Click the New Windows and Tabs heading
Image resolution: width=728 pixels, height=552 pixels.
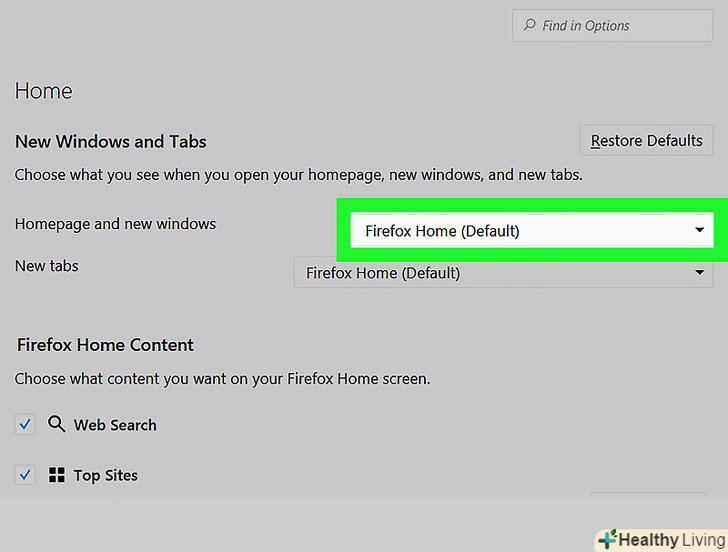tap(110, 141)
